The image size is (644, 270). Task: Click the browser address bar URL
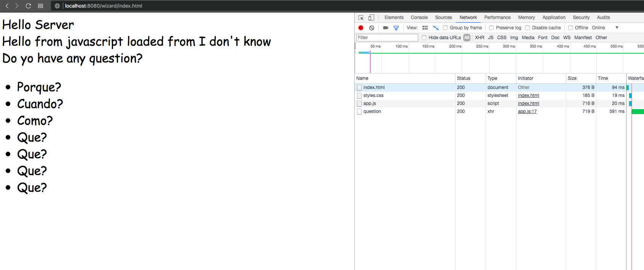tap(104, 6)
